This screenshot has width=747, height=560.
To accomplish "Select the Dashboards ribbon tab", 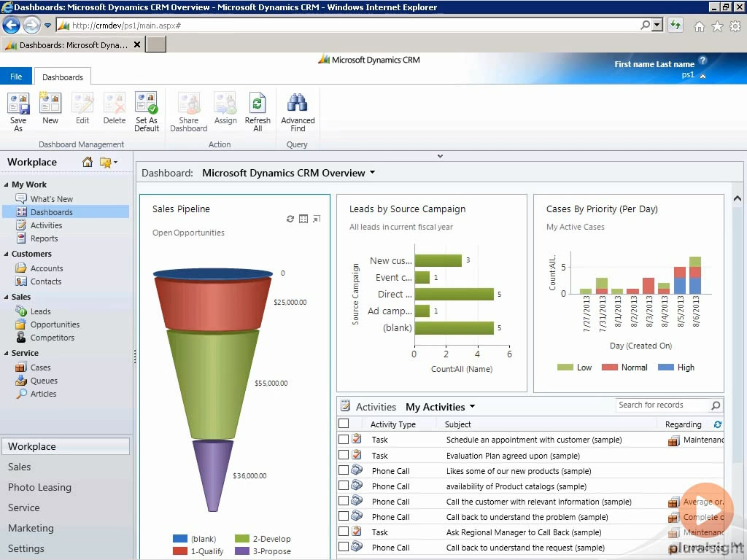I will click(x=63, y=77).
